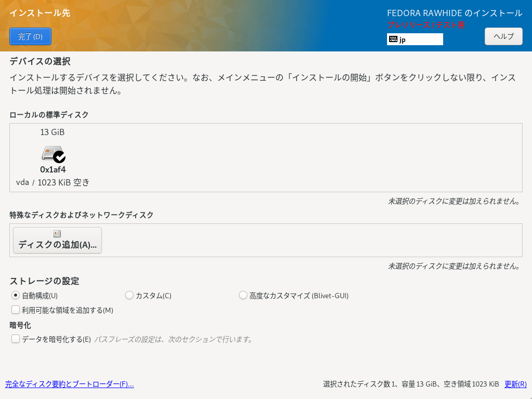Select the 0x1af4 vda disk icon
The width and height of the screenshot is (532, 399).
click(x=54, y=154)
